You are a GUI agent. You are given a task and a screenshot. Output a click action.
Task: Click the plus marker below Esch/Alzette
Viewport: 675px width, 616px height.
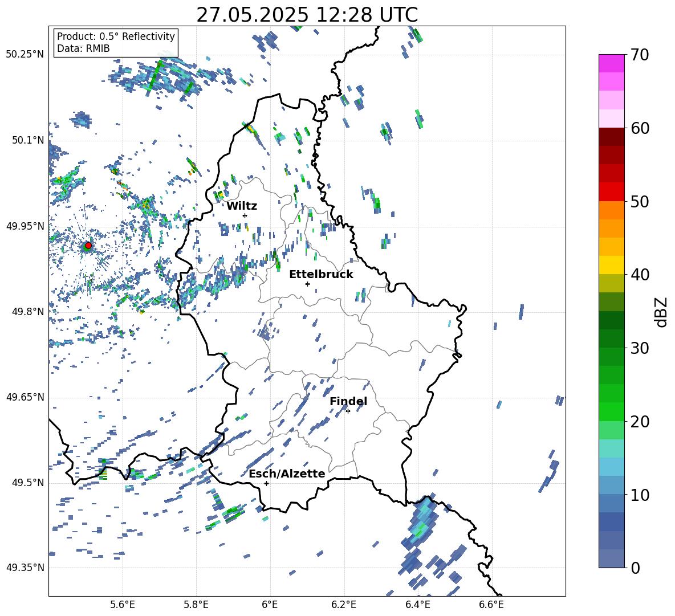point(266,483)
